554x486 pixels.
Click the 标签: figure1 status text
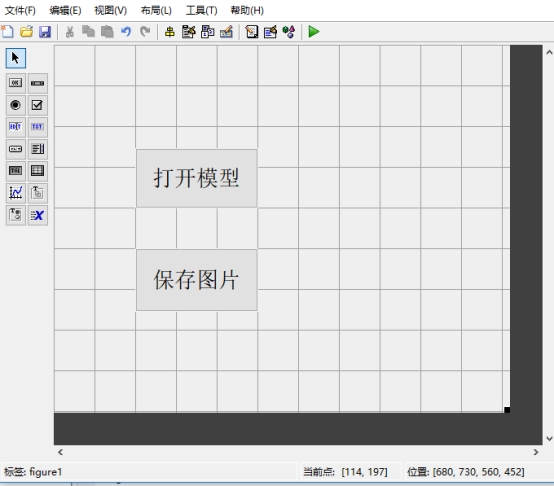pyautogui.click(x=33, y=472)
